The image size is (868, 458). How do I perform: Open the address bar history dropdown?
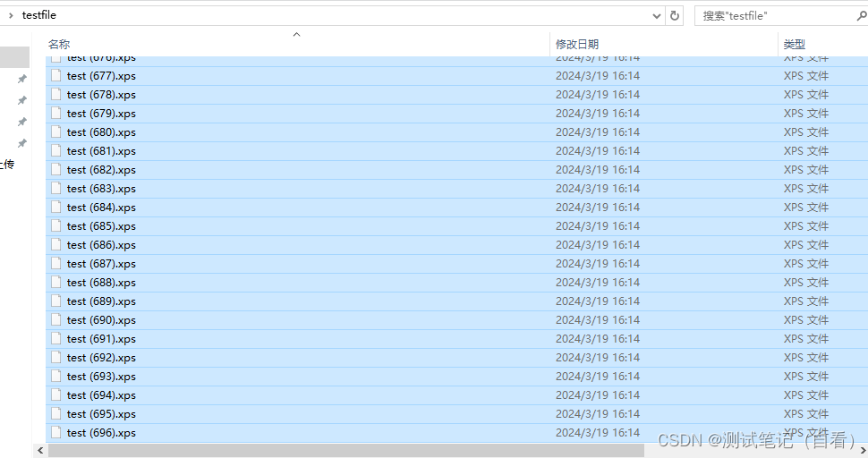657,16
